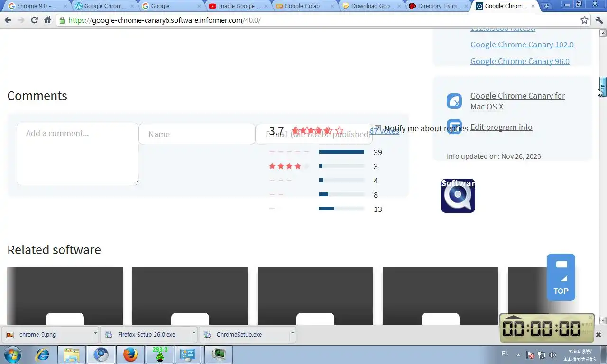Launch Internet Explorer from taskbar
Image resolution: width=607 pixels, height=364 pixels.
pyautogui.click(x=43, y=355)
